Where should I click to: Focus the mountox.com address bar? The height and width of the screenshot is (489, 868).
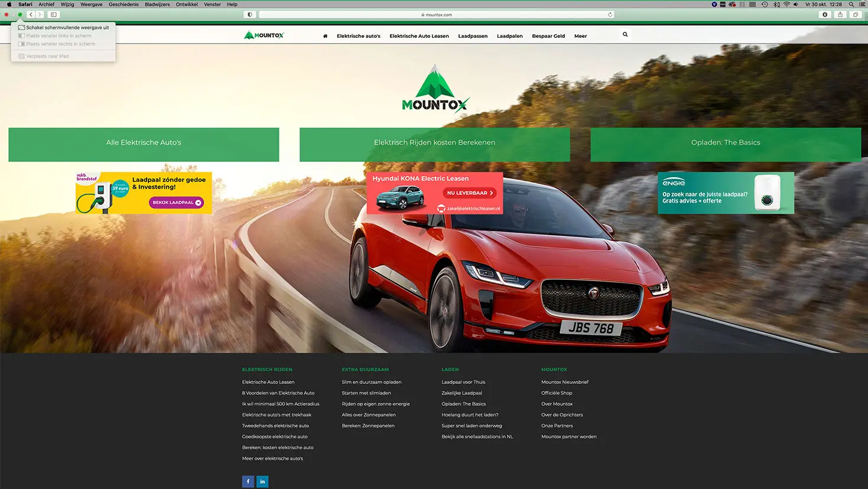tap(436, 14)
